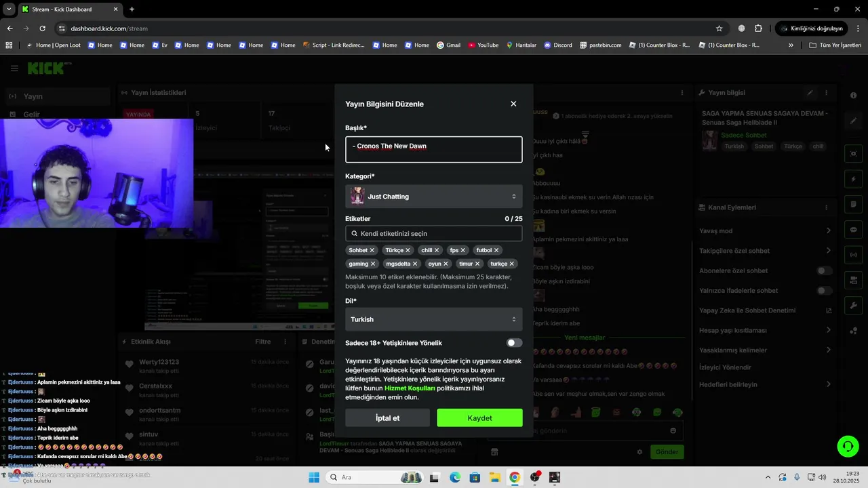Remove the turkçe tag

click(x=512, y=264)
